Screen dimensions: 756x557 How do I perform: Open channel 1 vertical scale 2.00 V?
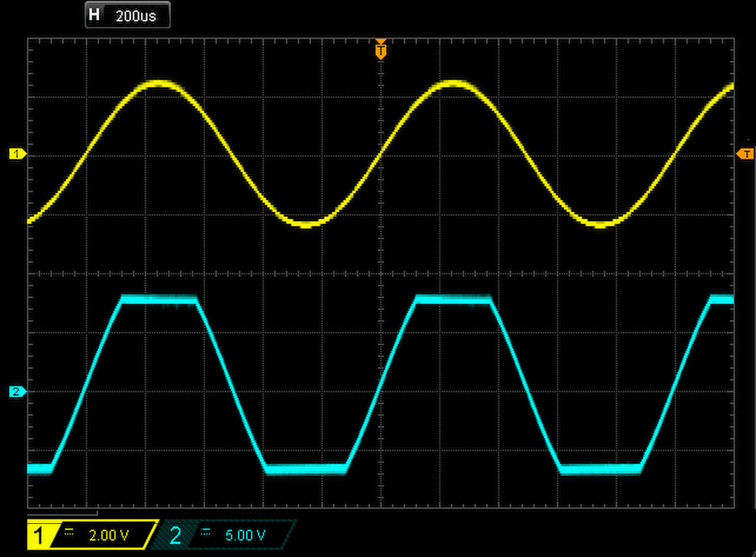[108, 536]
